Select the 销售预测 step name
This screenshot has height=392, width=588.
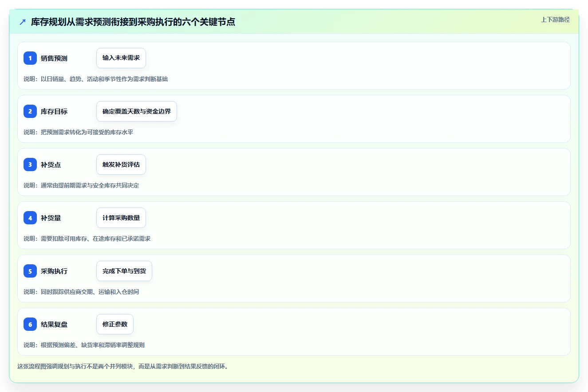[x=54, y=58]
